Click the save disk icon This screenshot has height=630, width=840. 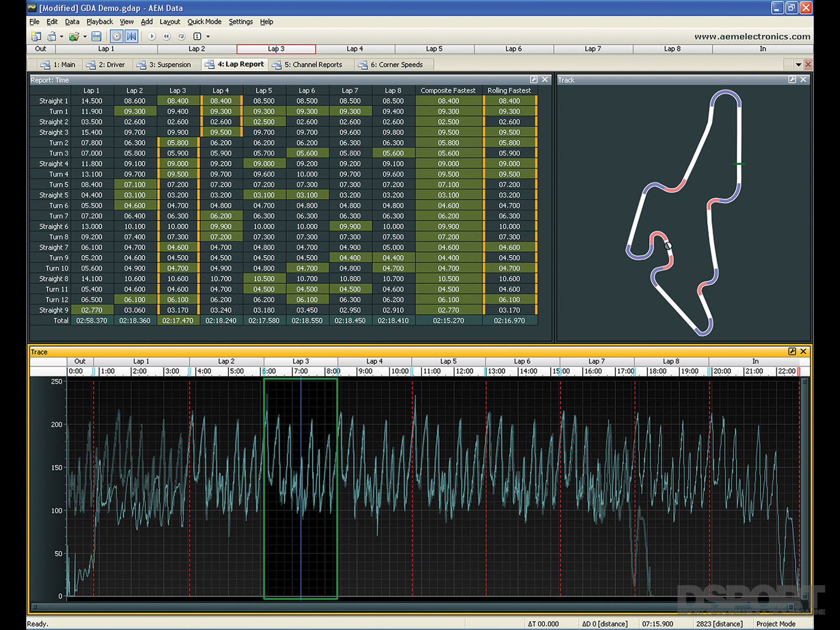(x=96, y=37)
